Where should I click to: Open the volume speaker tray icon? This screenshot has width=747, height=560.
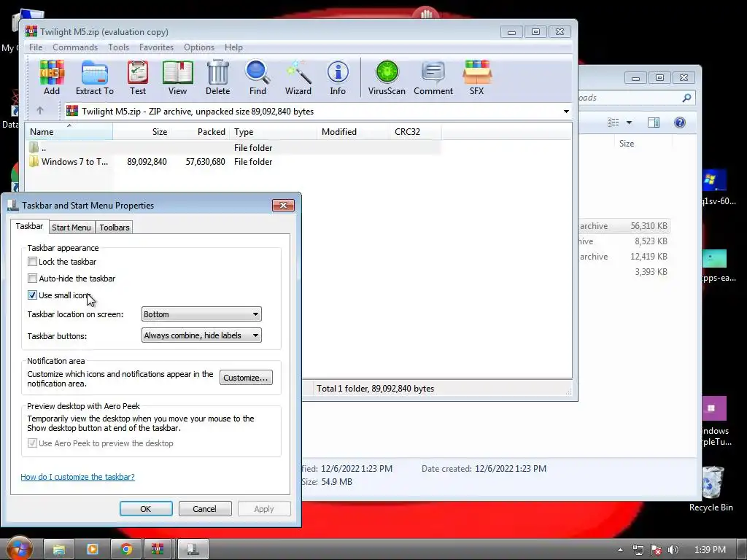tap(673, 550)
